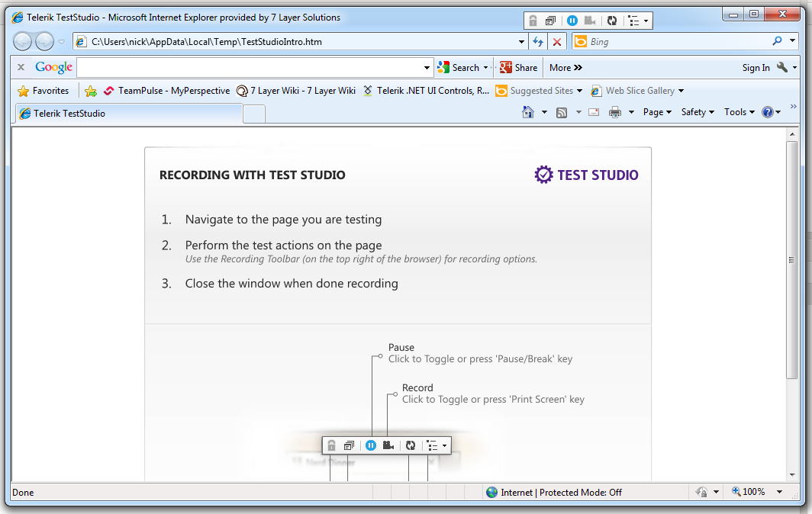Click the Print icon in command bar
This screenshot has width=812, height=514.
[x=614, y=112]
